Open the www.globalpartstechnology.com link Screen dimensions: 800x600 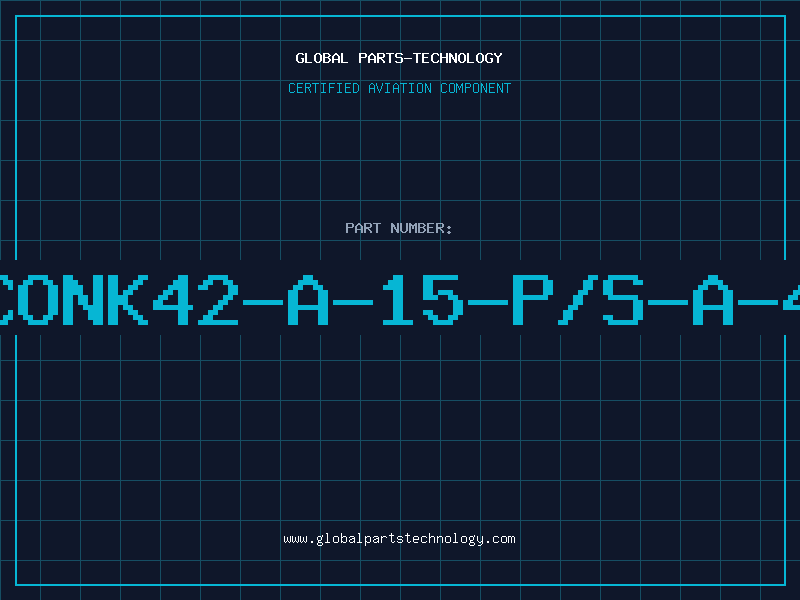(x=399, y=539)
